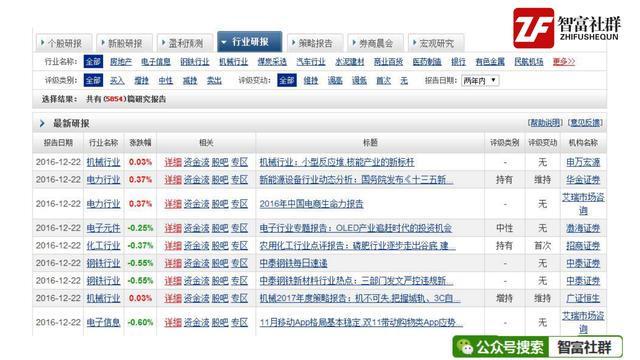
Task: Click 电子元件 industry name in table
Action: coord(103,228)
